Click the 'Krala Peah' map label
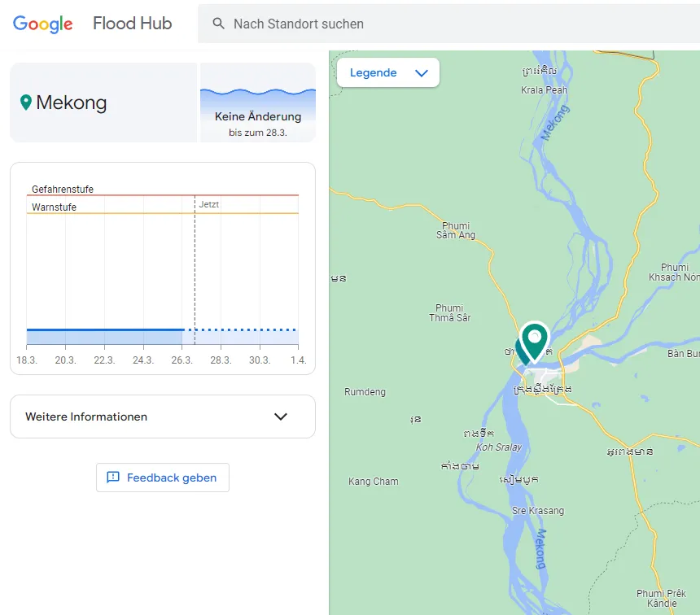This screenshot has width=700, height=615. 545,90
